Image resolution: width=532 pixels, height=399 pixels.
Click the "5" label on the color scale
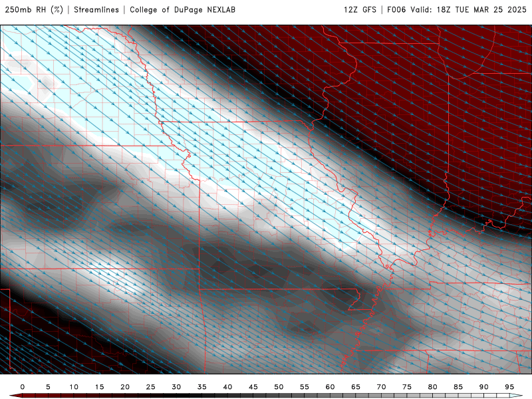tap(48, 387)
